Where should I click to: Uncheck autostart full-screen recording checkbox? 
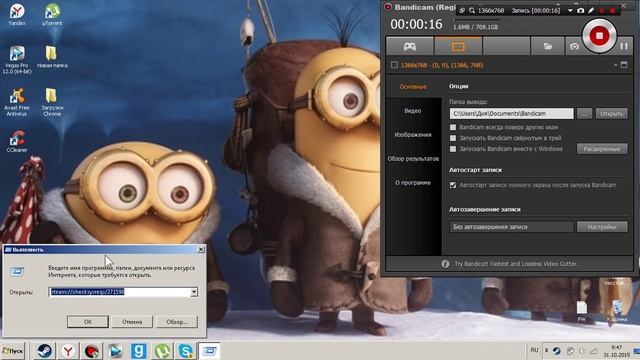tap(453, 185)
